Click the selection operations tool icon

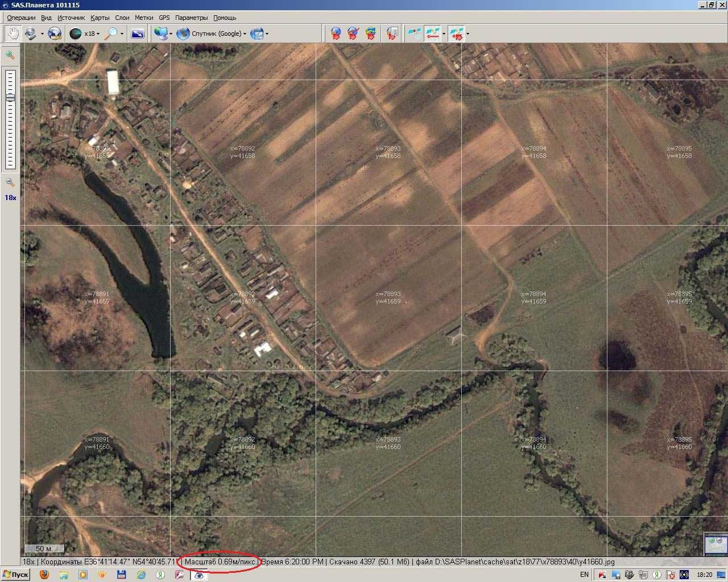click(x=30, y=34)
